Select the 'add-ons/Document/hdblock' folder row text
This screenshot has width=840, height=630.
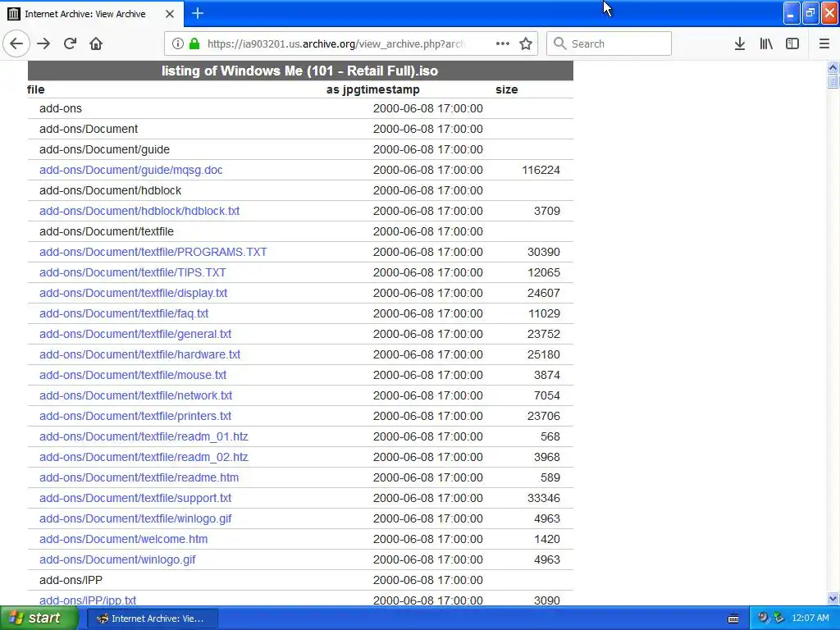[110, 190]
